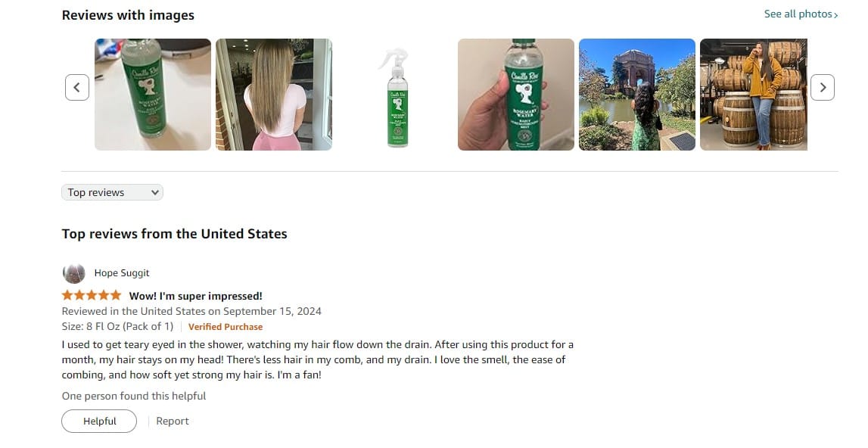
Task: Click the review body text about hair in the drain
Action: [318, 359]
